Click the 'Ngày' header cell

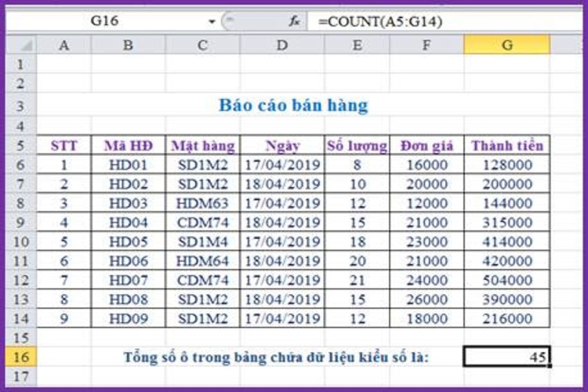(x=282, y=145)
